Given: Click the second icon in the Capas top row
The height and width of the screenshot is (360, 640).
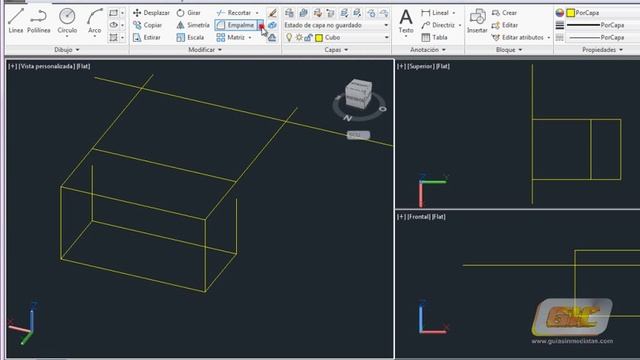Looking at the screenshot, I should [303, 13].
